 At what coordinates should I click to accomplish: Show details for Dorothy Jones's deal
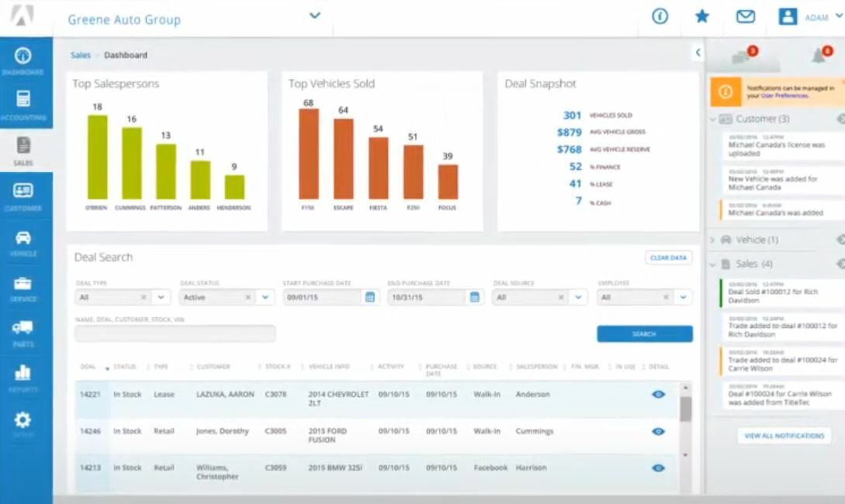click(x=658, y=431)
